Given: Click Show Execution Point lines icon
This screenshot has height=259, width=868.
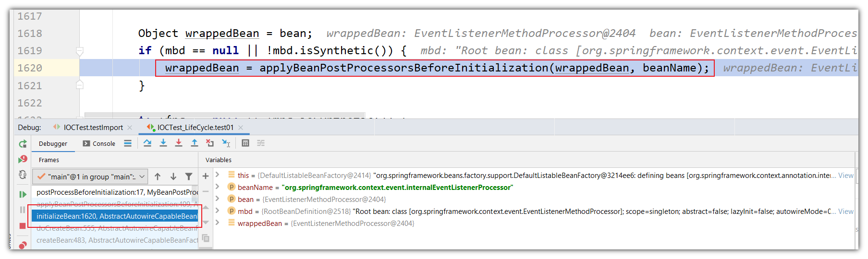Looking at the screenshot, I should click(128, 143).
